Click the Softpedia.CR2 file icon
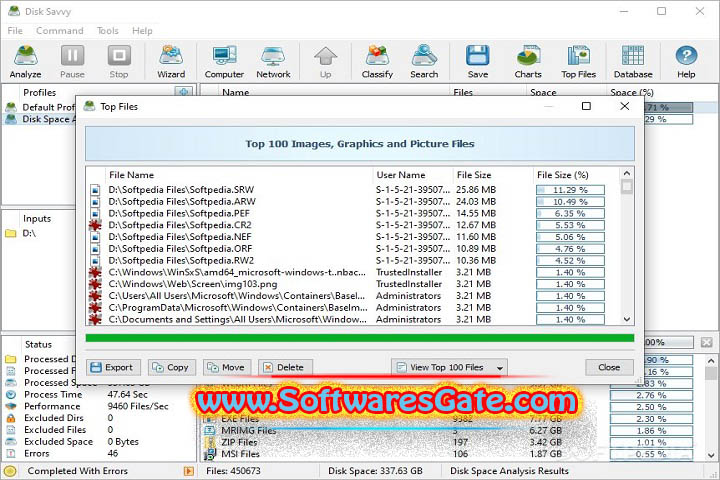Screen dimensions: 720x480 [95, 225]
